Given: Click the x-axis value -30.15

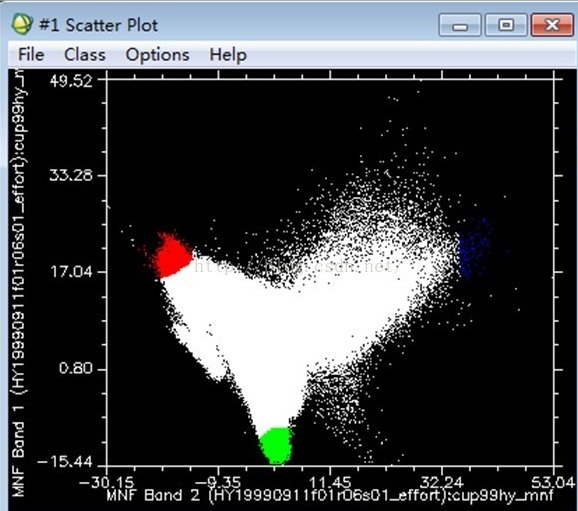Looking at the screenshot, I should click(x=107, y=482).
